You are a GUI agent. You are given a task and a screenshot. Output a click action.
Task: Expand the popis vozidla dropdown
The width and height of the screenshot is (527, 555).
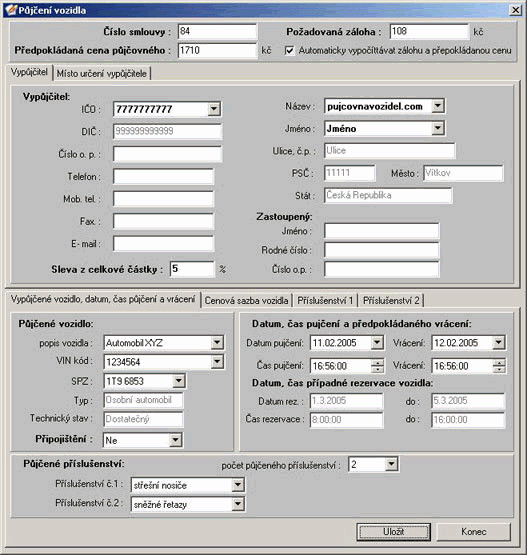pyautogui.click(x=217, y=342)
